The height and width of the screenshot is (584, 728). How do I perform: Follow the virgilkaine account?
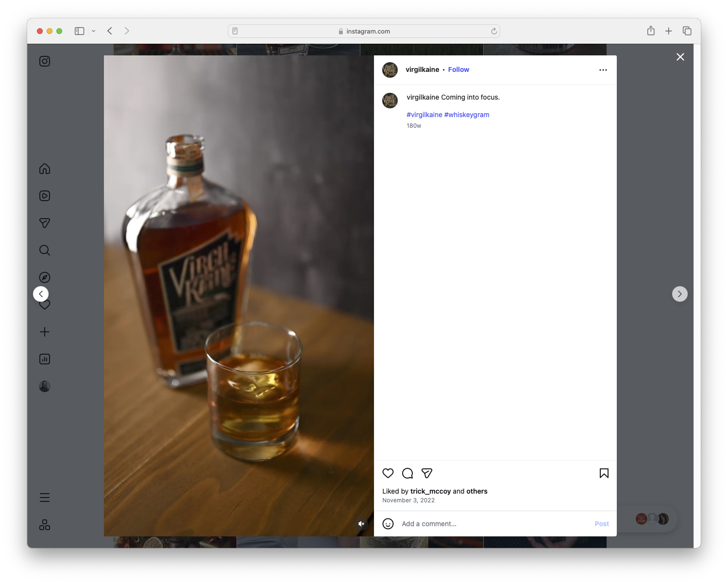tap(458, 69)
